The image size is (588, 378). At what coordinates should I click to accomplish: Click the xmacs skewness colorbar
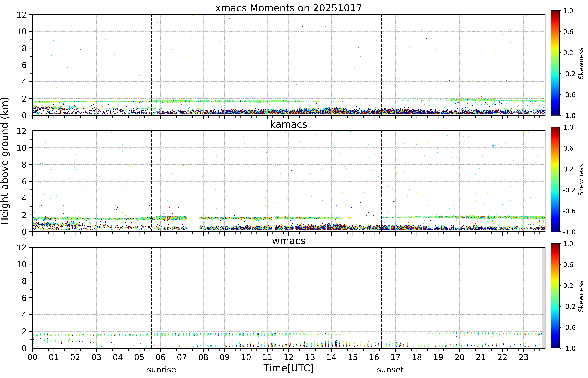pos(555,63)
